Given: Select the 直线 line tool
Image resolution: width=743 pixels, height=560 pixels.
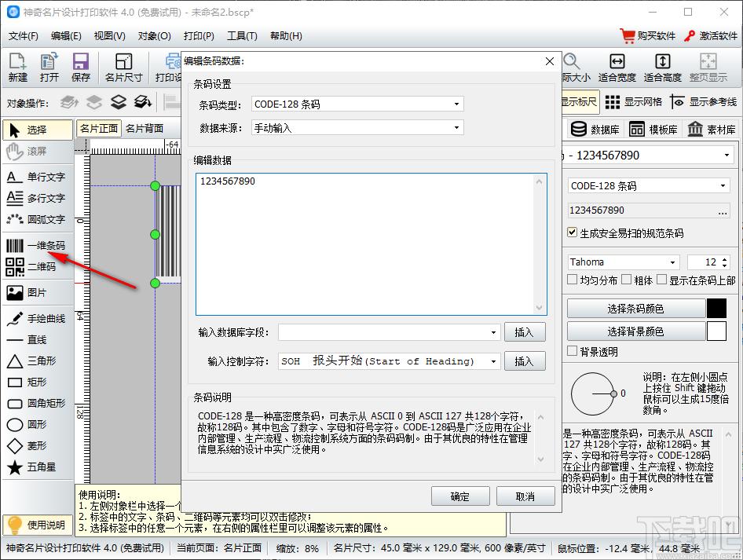Looking at the screenshot, I should pyautogui.click(x=38, y=340).
